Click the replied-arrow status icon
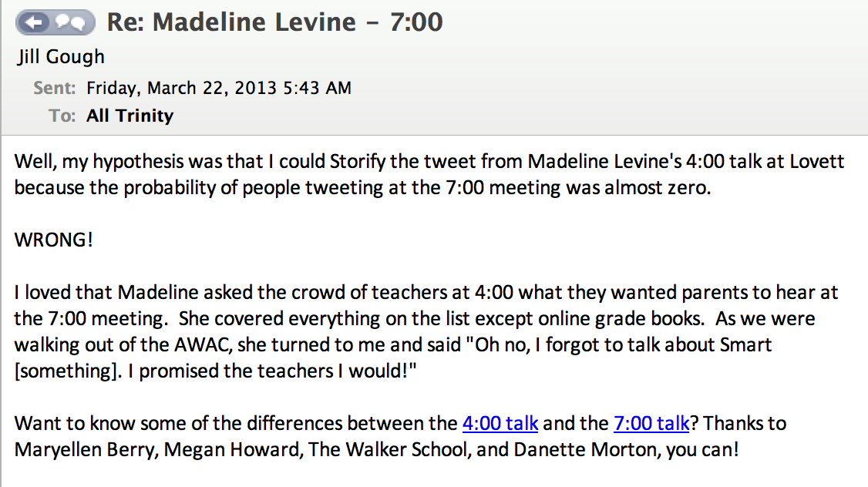The height and width of the screenshot is (487, 868). (x=34, y=22)
